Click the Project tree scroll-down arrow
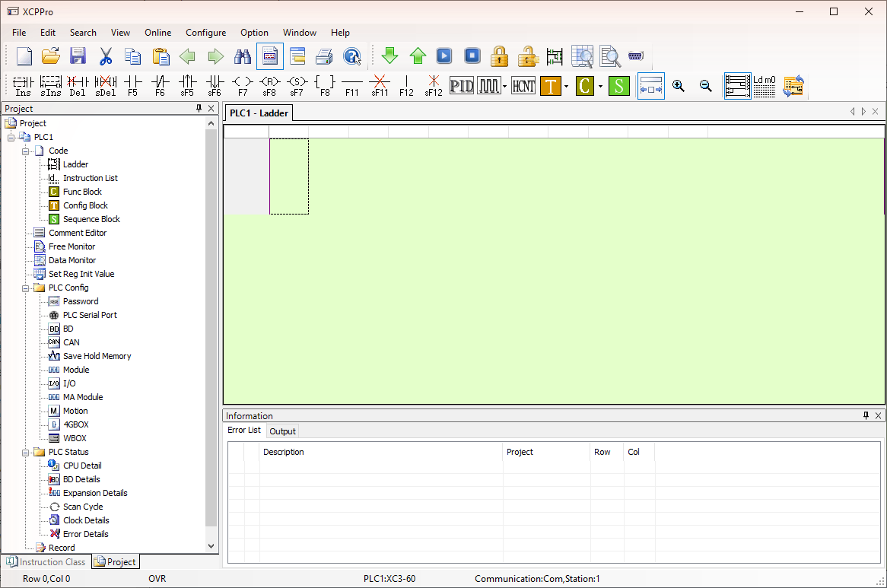This screenshot has height=588, width=887. [x=211, y=546]
